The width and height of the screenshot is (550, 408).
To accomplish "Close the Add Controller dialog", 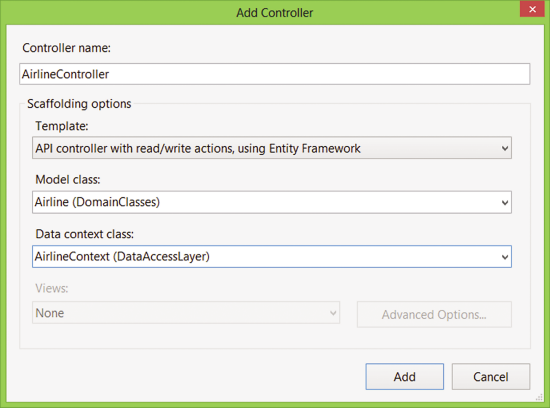I will [532, 9].
